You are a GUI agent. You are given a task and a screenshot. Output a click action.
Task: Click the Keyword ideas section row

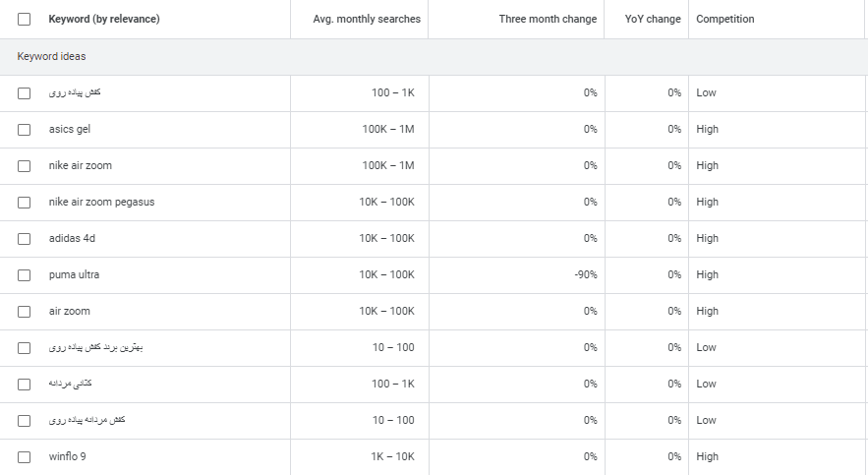click(x=51, y=57)
